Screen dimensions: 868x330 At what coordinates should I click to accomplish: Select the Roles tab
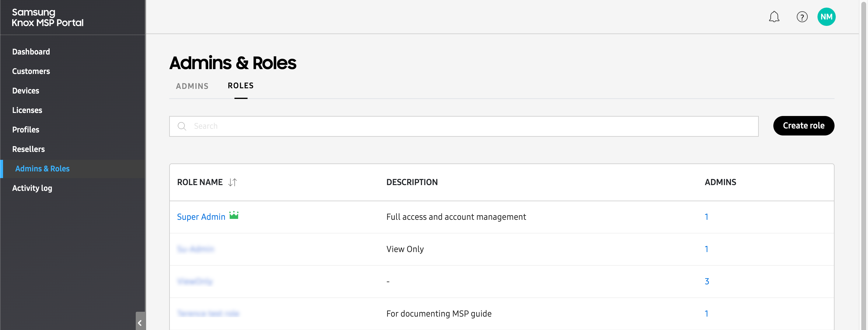(x=240, y=86)
